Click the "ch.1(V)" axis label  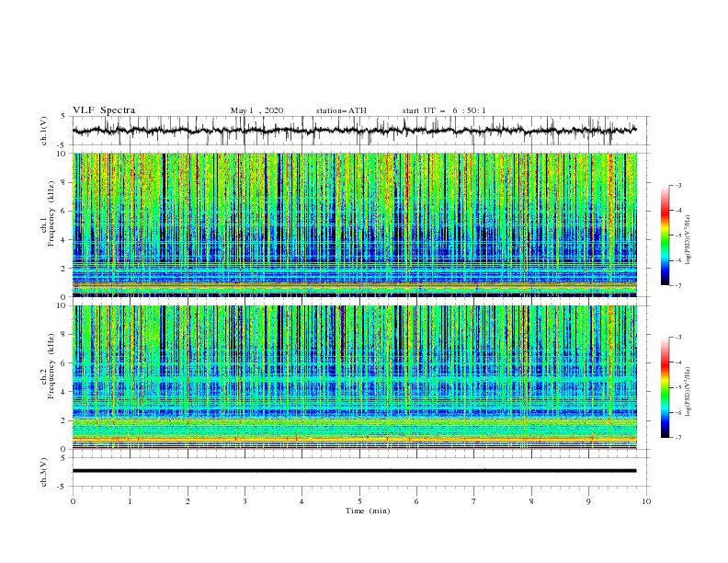[x=44, y=131]
